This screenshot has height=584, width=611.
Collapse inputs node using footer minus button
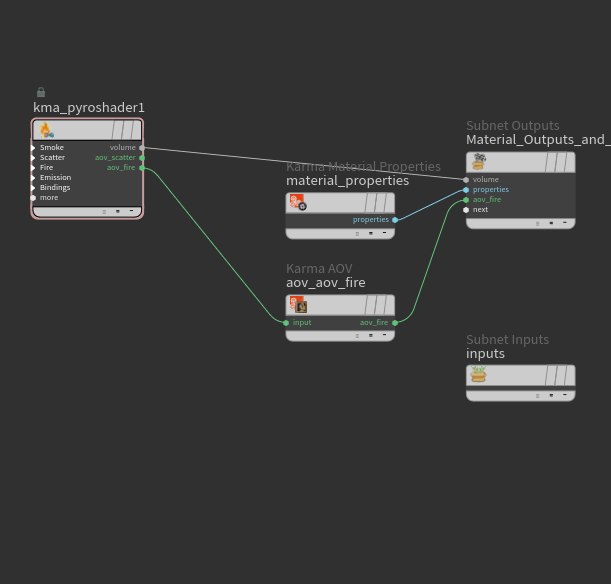point(565,395)
